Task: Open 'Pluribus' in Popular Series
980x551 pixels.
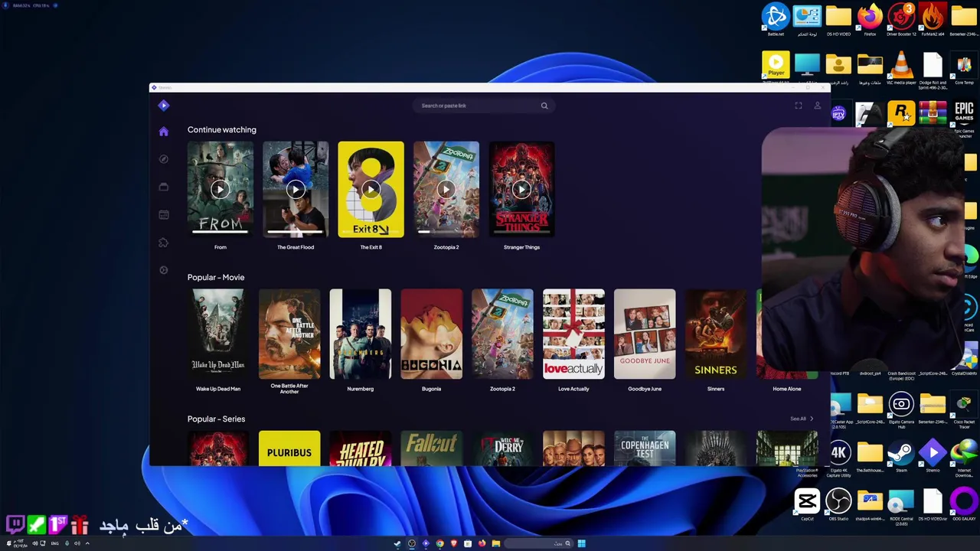Action: [289, 448]
